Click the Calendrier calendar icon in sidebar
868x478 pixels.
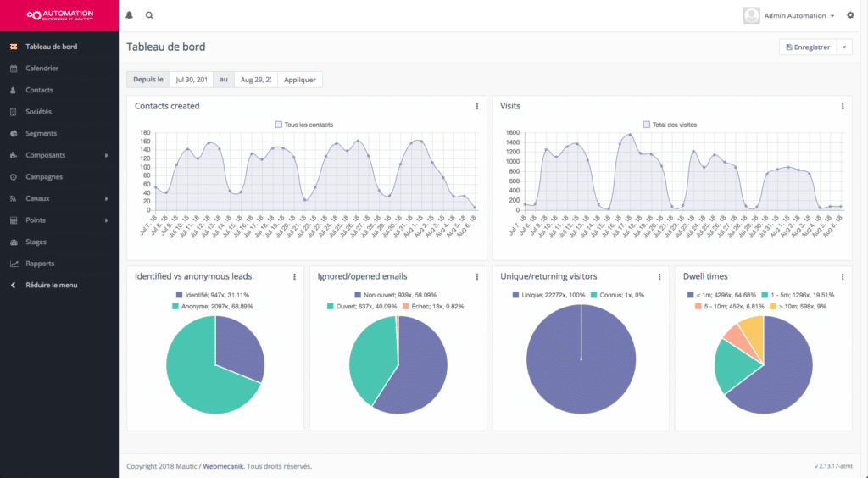[x=13, y=69]
